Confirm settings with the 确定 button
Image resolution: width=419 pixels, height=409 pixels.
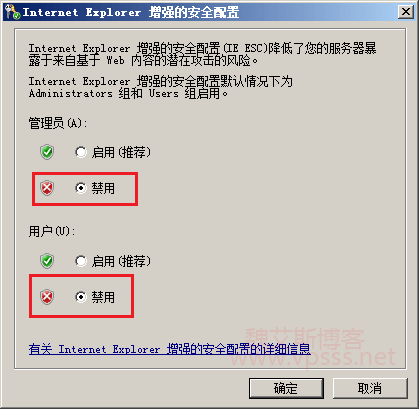286,388
